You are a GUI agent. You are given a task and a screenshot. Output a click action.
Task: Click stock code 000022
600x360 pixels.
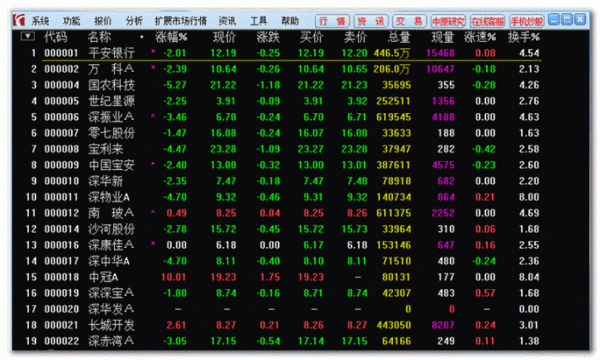pyautogui.click(x=61, y=341)
